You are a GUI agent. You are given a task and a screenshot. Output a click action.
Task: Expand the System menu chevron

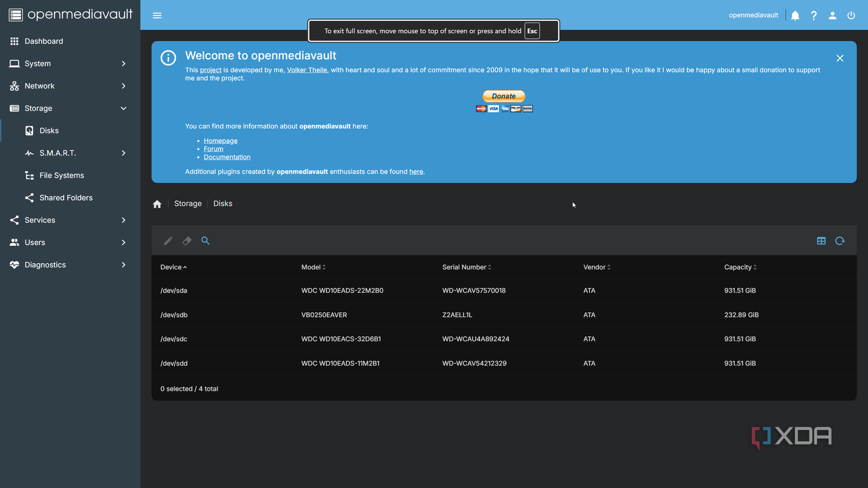pyautogui.click(x=123, y=64)
